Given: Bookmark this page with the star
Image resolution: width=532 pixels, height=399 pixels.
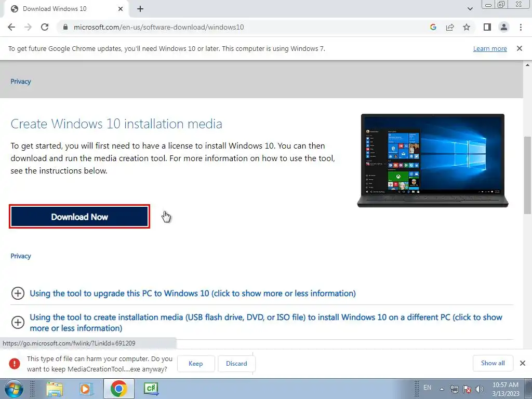Looking at the screenshot, I should [x=467, y=27].
